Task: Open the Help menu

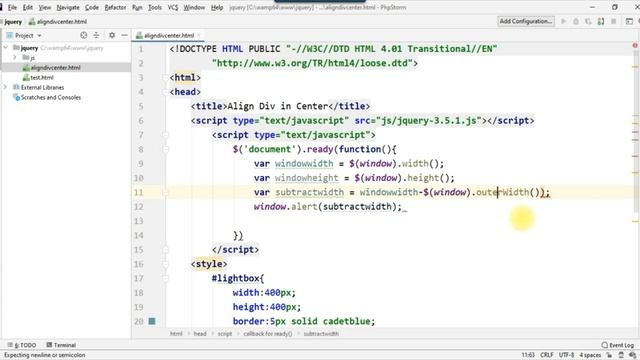Action: pyautogui.click(x=217, y=7)
